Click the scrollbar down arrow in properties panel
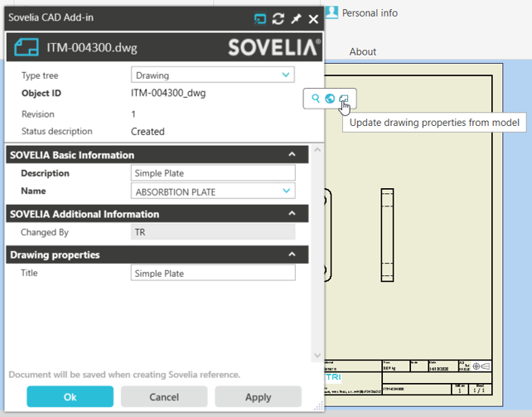 [317, 356]
